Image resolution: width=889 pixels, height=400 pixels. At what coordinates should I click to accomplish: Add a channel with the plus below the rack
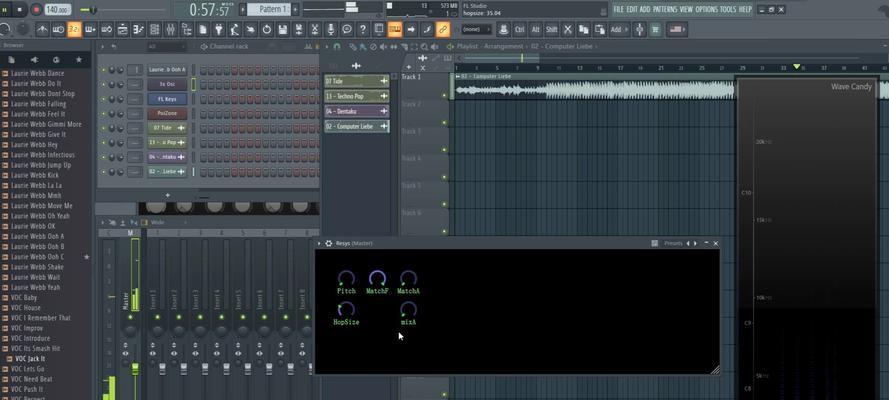coord(167,195)
